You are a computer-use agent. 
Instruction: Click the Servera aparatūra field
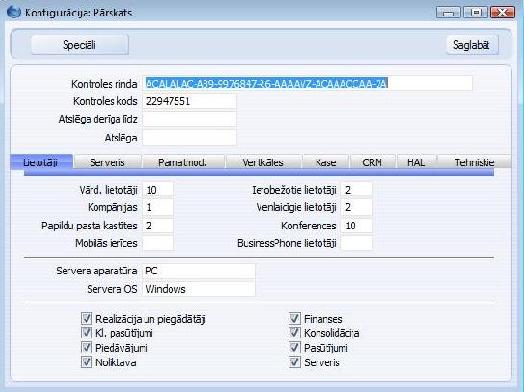(x=199, y=271)
